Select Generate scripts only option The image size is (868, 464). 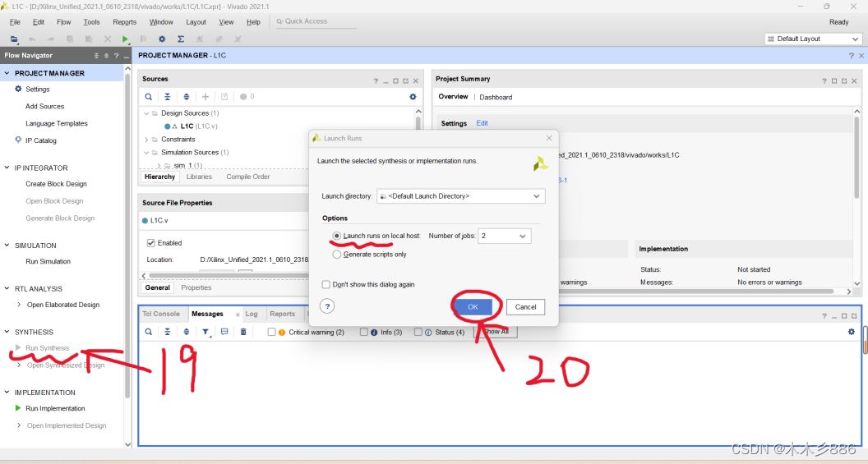pos(336,255)
